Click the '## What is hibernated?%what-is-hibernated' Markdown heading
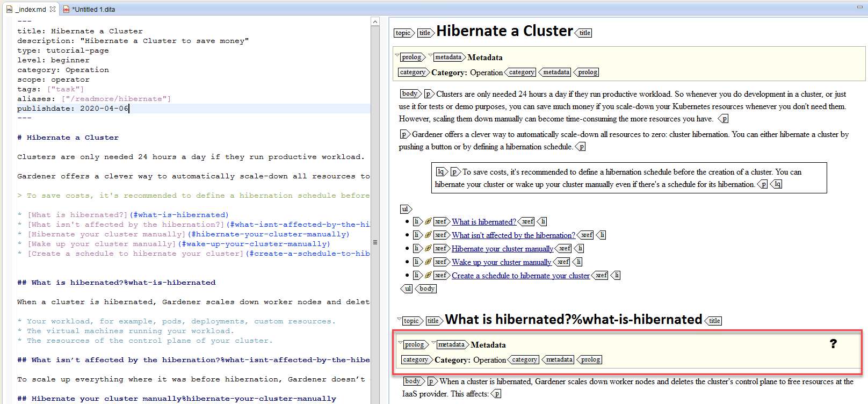 [x=117, y=283]
